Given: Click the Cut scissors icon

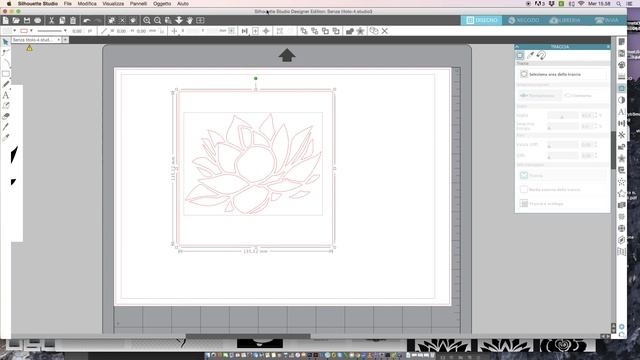Looking at the screenshot, I should pos(51,20).
